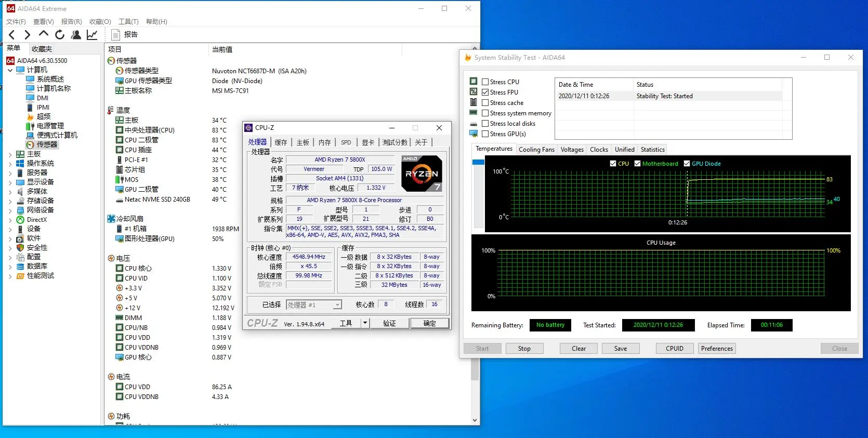868x438 pixels.
Task: Open the 收藏(O) menu
Action: (100, 21)
